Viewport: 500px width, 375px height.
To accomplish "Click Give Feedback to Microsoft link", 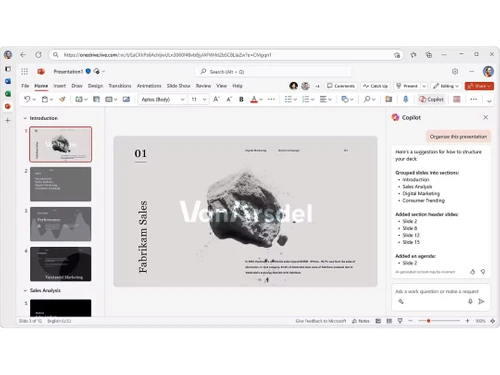I will tap(321, 321).
